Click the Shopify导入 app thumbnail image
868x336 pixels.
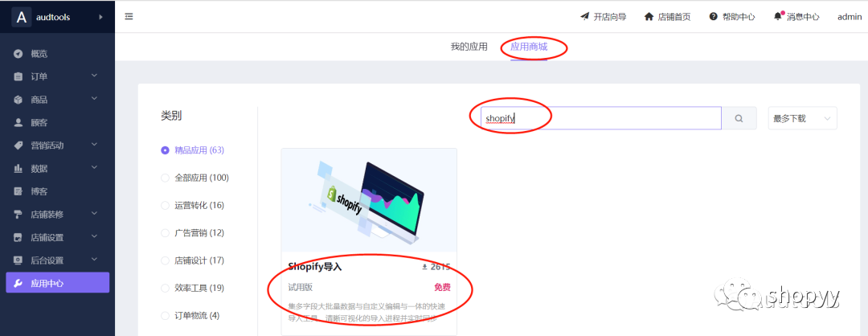tap(369, 200)
